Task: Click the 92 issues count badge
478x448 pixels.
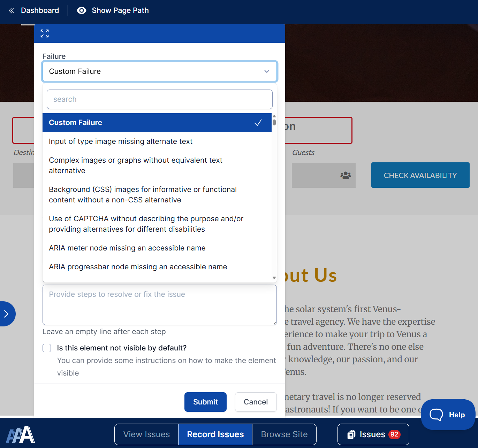Action: click(394, 434)
